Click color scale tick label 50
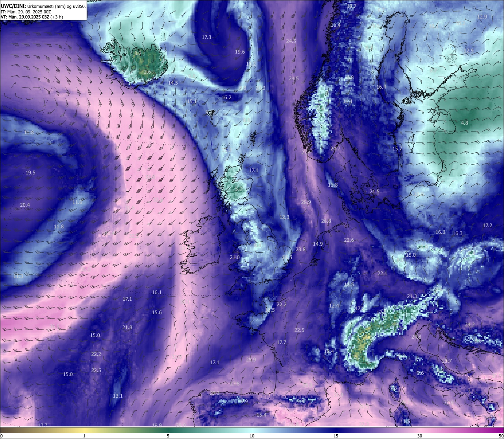 (x=501, y=436)
